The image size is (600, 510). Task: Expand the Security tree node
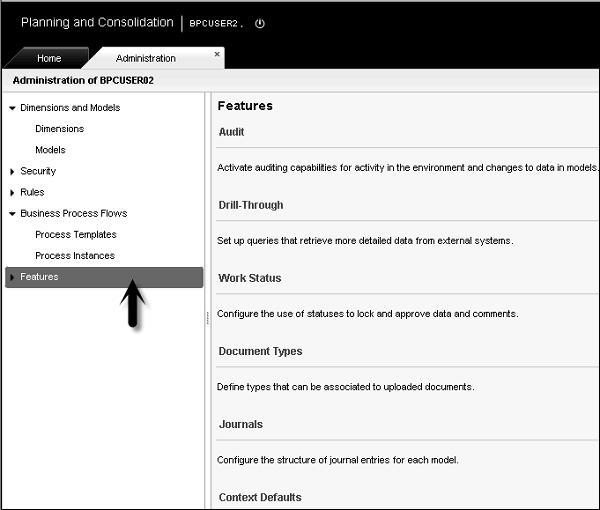(x=12, y=171)
